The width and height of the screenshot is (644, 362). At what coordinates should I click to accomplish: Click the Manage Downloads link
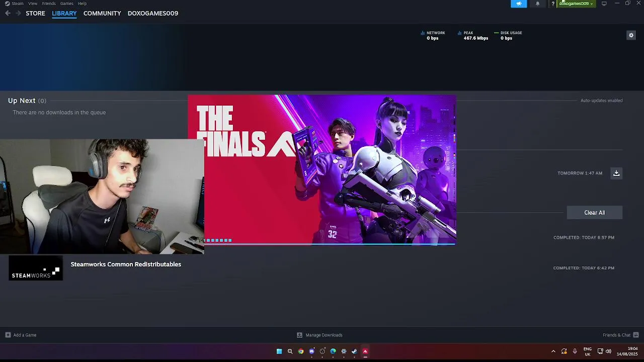[324, 335]
